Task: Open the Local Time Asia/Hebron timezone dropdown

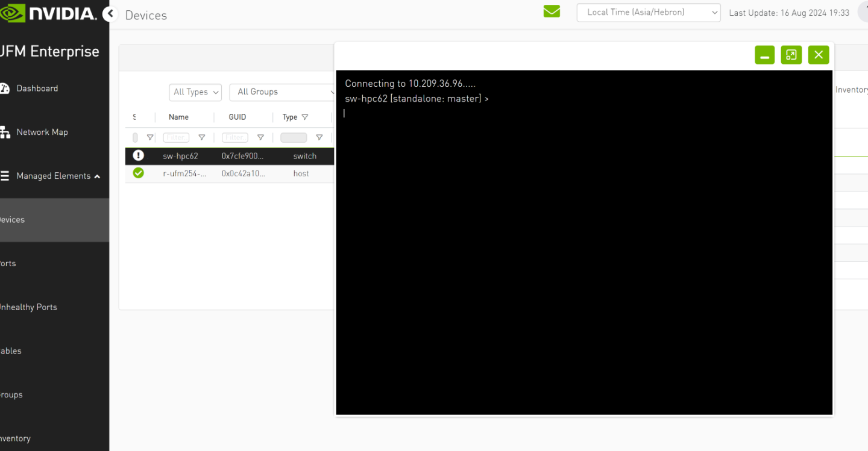Action: [x=649, y=12]
